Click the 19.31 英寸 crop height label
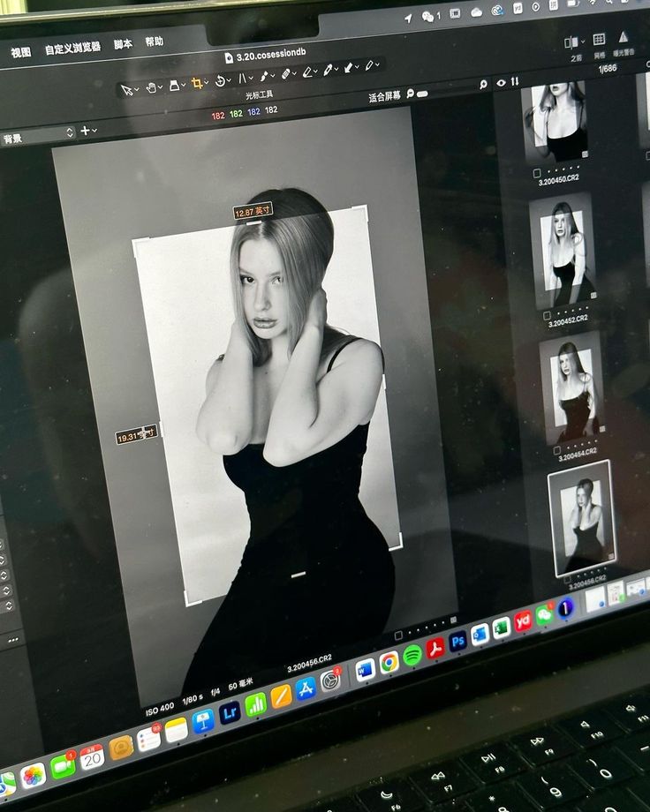This screenshot has height=812, width=650. point(137,435)
